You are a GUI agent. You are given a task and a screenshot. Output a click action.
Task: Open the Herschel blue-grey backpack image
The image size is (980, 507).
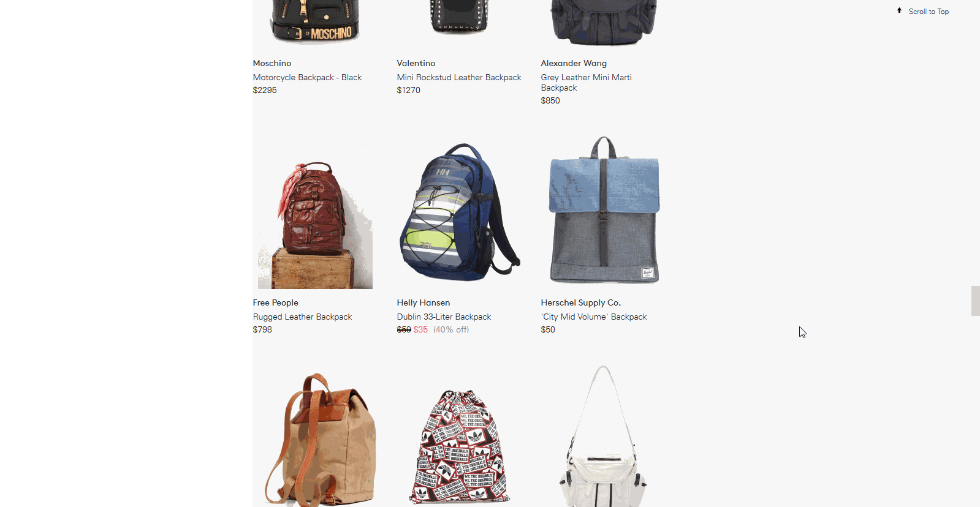pyautogui.click(x=604, y=210)
